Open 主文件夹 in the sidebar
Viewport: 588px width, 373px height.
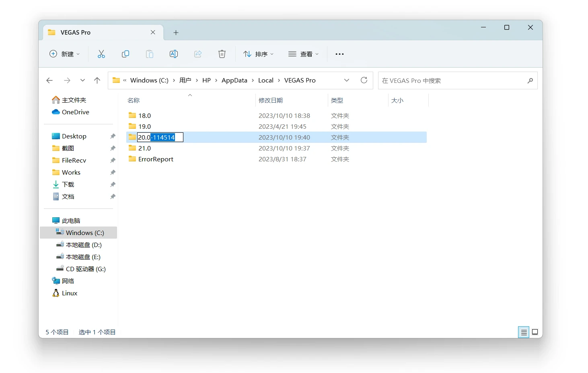point(69,100)
